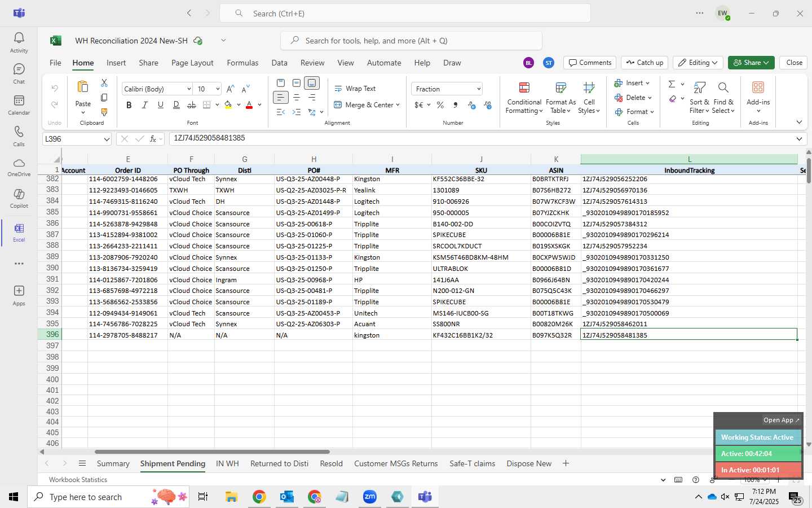Switch to the IN WH sheet tab
This screenshot has height=508, width=812.
[x=227, y=463]
